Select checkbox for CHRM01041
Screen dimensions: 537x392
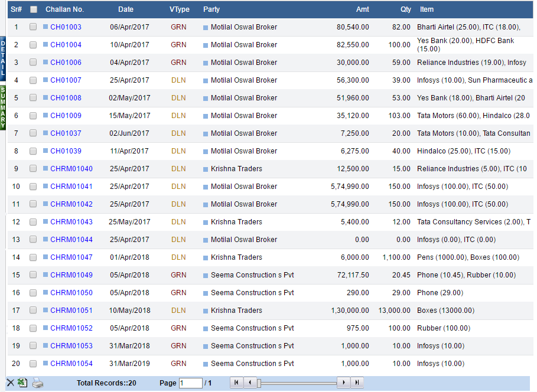[33, 186]
